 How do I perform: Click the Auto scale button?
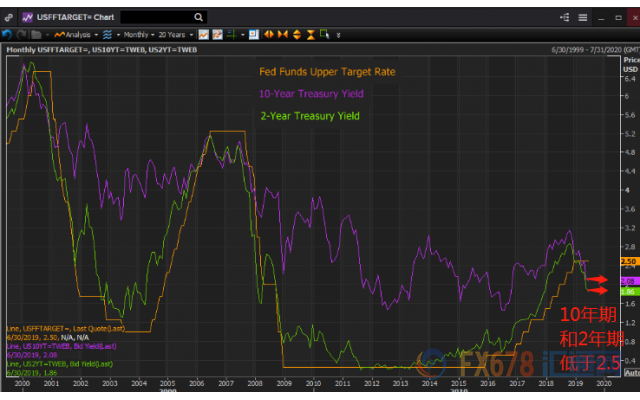tap(632, 373)
